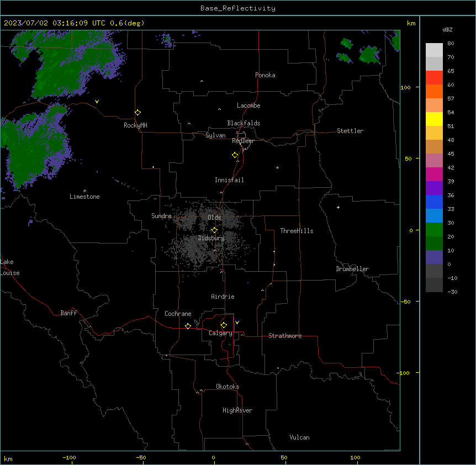
Task: Click the 50 tick on the bottom axis
Action: 284,457
